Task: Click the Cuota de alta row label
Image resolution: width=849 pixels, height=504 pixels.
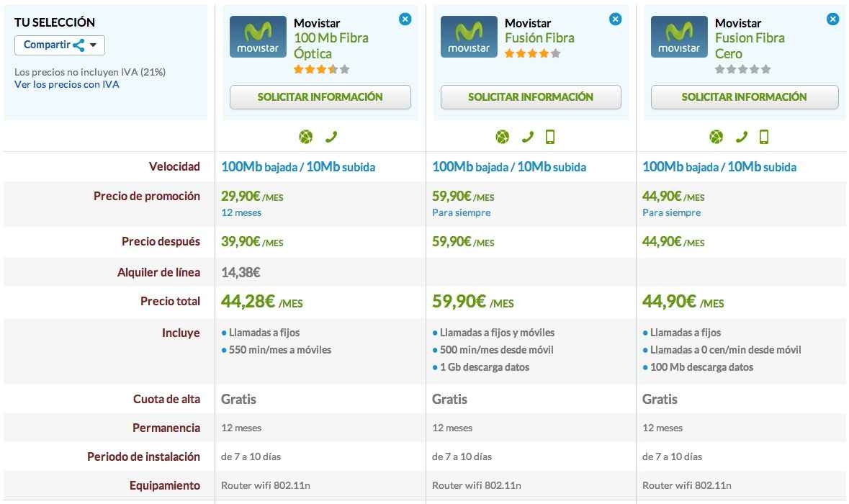Action: point(167,400)
